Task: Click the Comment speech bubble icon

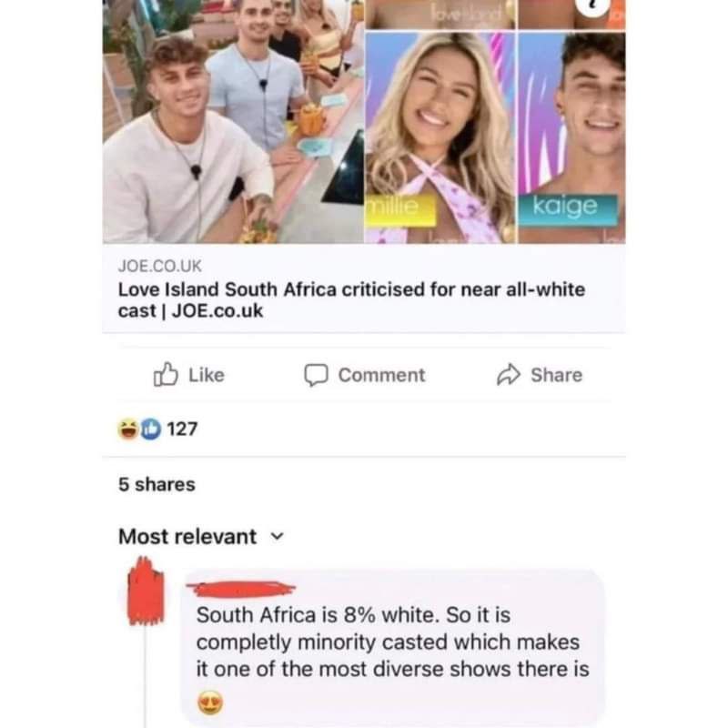Action: [316, 375]
